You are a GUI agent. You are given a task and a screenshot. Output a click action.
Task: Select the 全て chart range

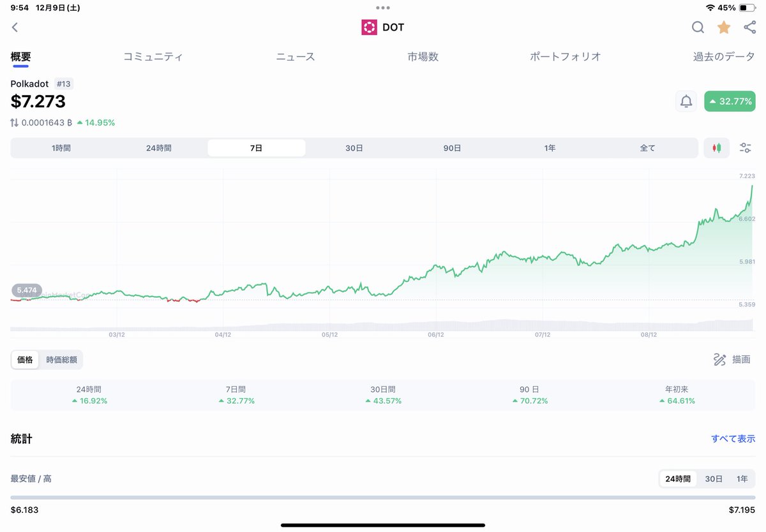(x=647, y=148)
